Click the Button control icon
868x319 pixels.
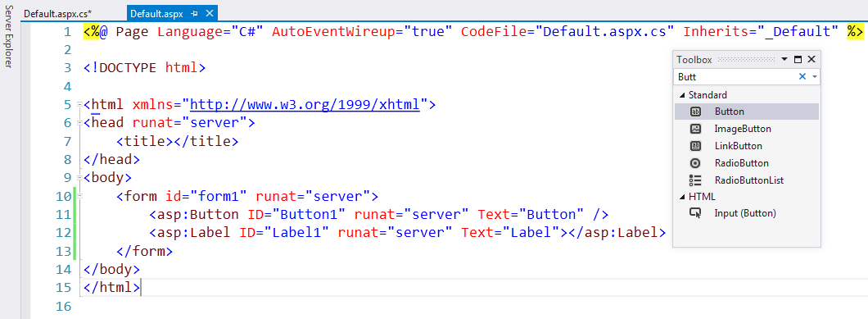click(x=696, y=112)
